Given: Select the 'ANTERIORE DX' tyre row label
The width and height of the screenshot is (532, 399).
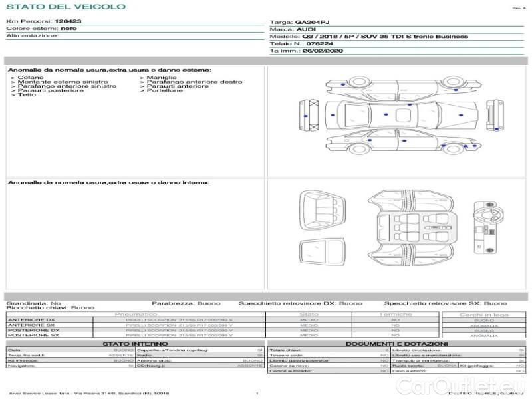Looking at the screenshot, I should click(x=31, y=320).
